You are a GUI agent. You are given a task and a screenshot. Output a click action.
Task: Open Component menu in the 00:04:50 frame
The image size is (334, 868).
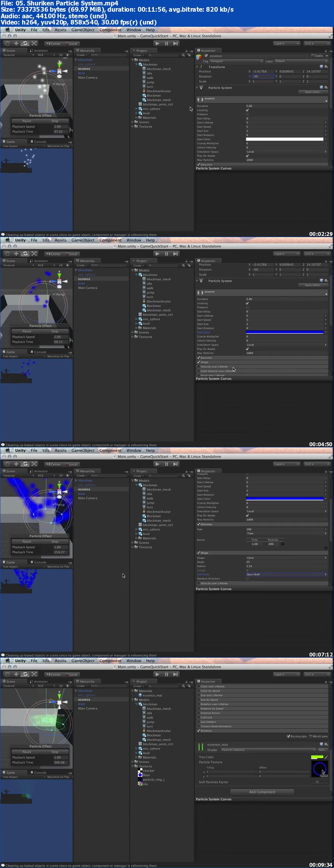point(110,240)
